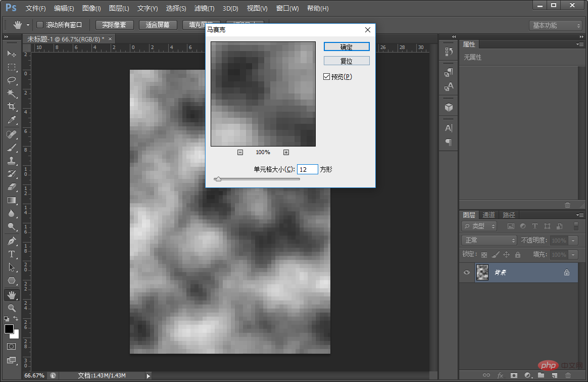This screenshot has width=588, height=382.
Task: Click the cell size slider handle
Action: (218, 179)
